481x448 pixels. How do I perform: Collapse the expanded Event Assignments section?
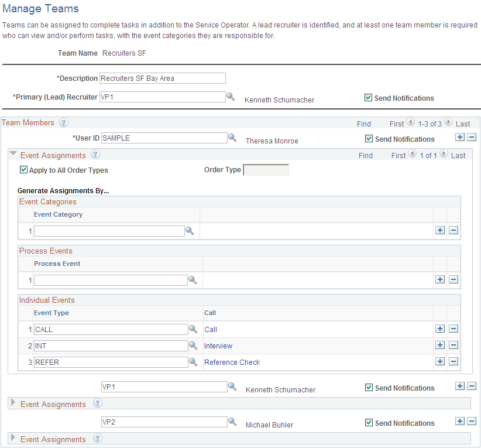(x=13, y=155)
